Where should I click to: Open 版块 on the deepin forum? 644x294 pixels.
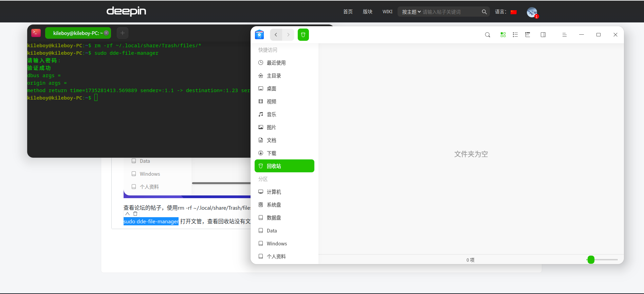(x=367, y=12)
